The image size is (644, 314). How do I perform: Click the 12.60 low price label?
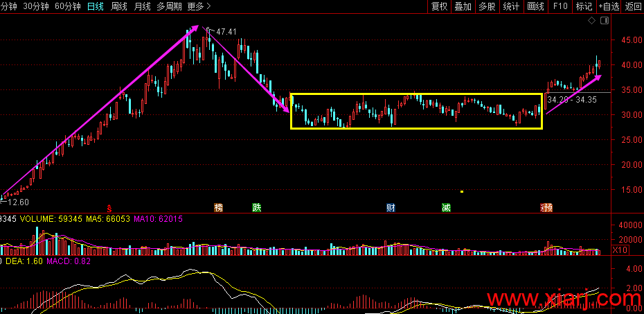[19, 202]
